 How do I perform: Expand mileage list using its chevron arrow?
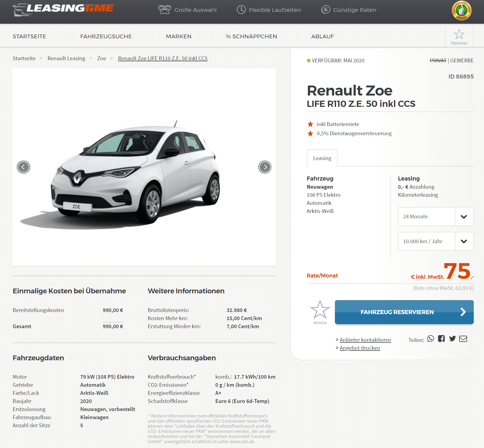tap(464, 242)
